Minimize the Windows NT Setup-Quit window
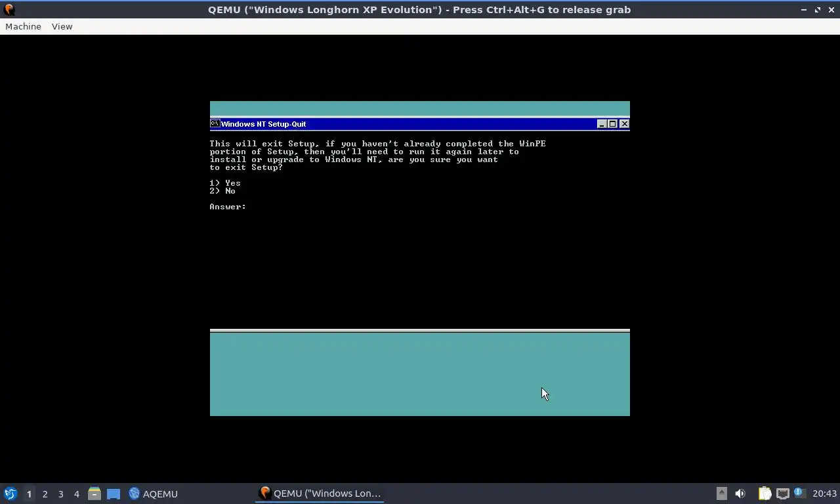The height and width of the screenshot is (504, 840). click(602, 123)
